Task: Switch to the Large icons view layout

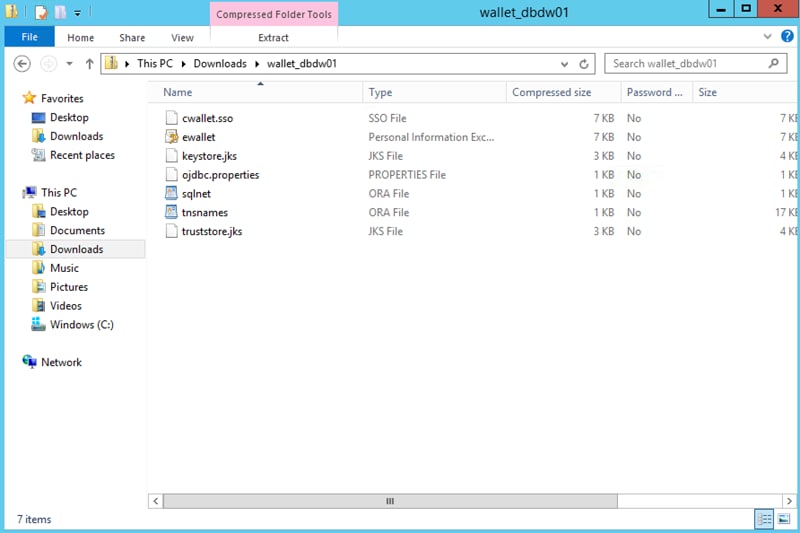Action: pos(784,519)
